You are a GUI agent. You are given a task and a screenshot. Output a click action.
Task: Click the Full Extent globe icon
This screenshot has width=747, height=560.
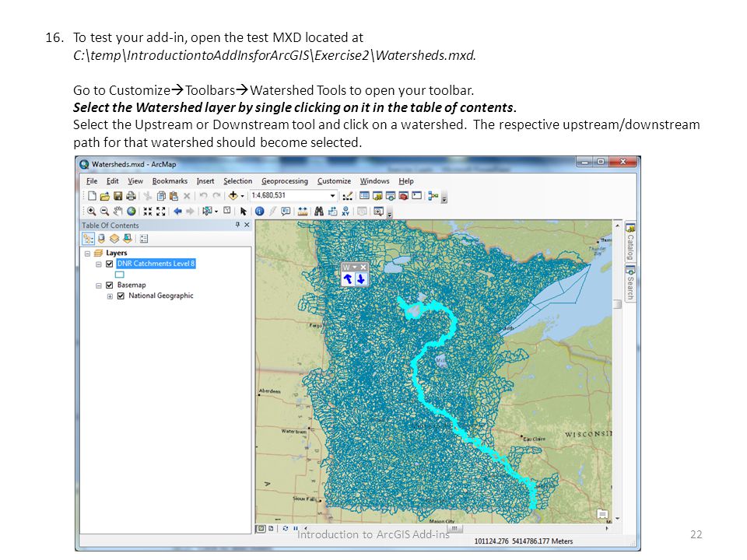coord(131,212)
